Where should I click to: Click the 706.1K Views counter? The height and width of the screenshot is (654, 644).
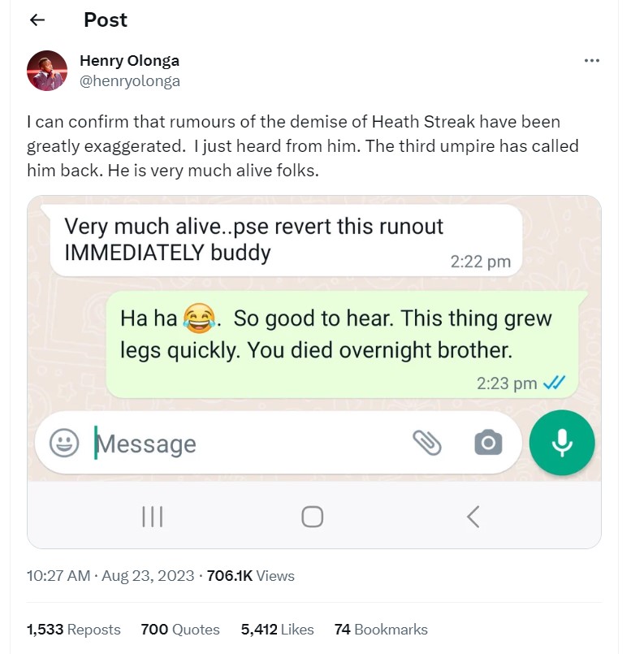pos(250,576)
